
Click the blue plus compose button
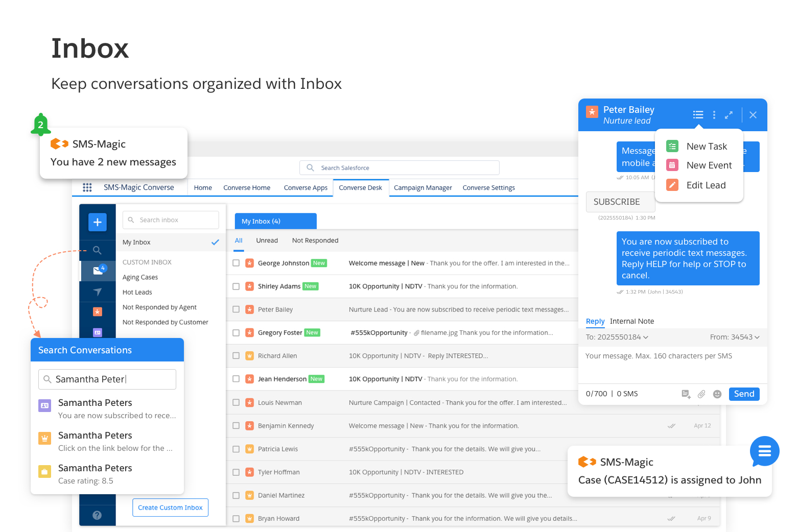pos(97,222)
